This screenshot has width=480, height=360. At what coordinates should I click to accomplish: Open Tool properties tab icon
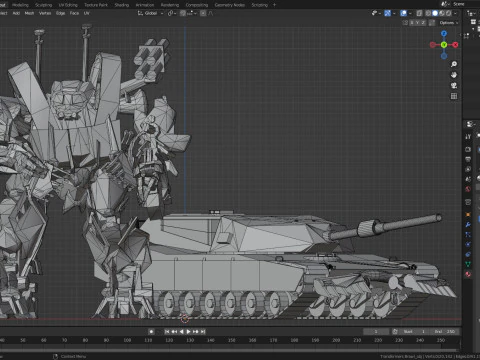(468, 137)
